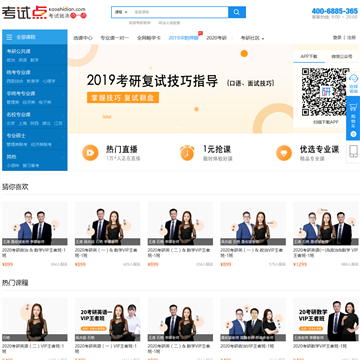Expand 非统考专业课 category arrow
Image resolution: width=360 pixels, height=360 pixels.
pyautogui.click(x=63, y=94)
